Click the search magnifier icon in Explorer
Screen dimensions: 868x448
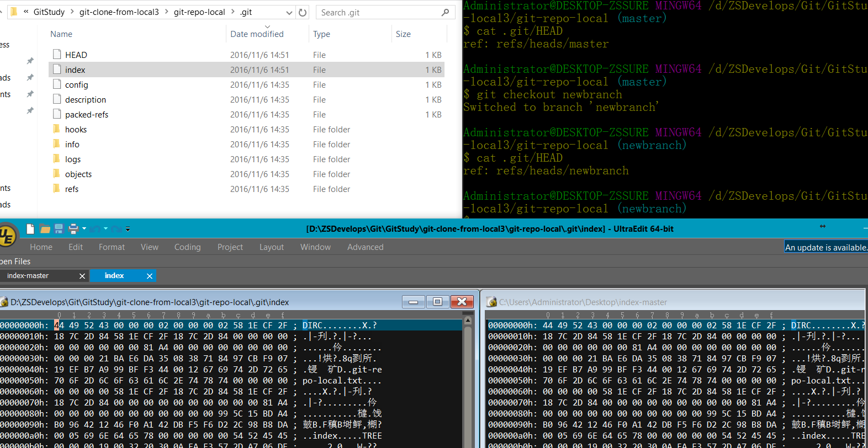click(446, 12)
